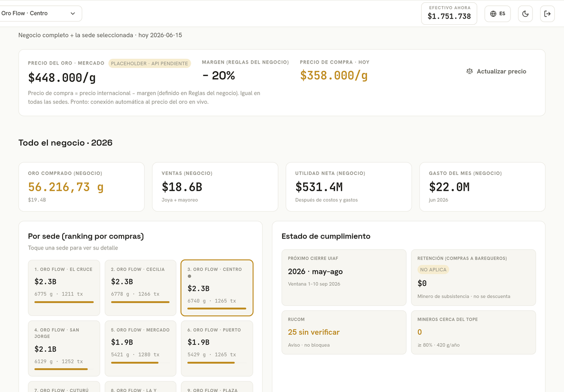The image size is (564, 392).
Task: Open the Oro Flow · Mercado card
Action: coord(140,348)
